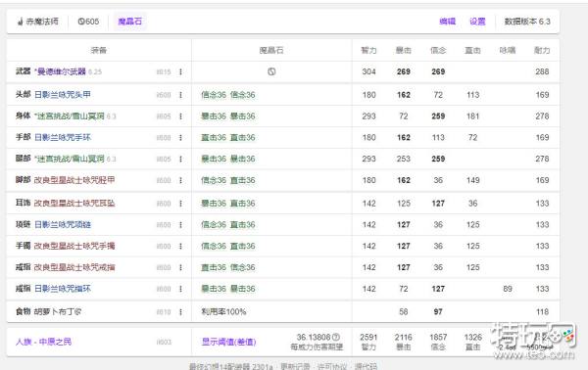Click the materia cell in the 项链 row
588x370 pixels.
tap(228, 225)
